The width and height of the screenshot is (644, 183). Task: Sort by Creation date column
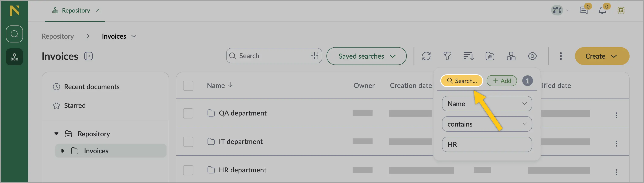411,86
